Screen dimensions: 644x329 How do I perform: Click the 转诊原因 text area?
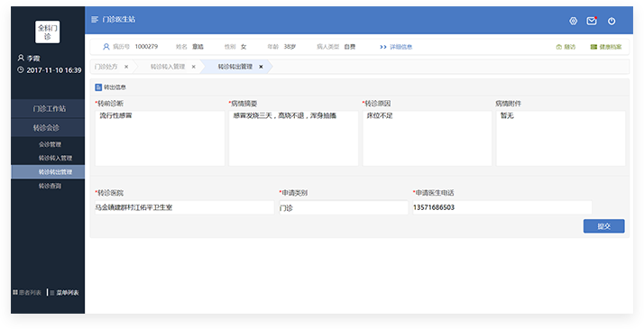tap(428, 138)
